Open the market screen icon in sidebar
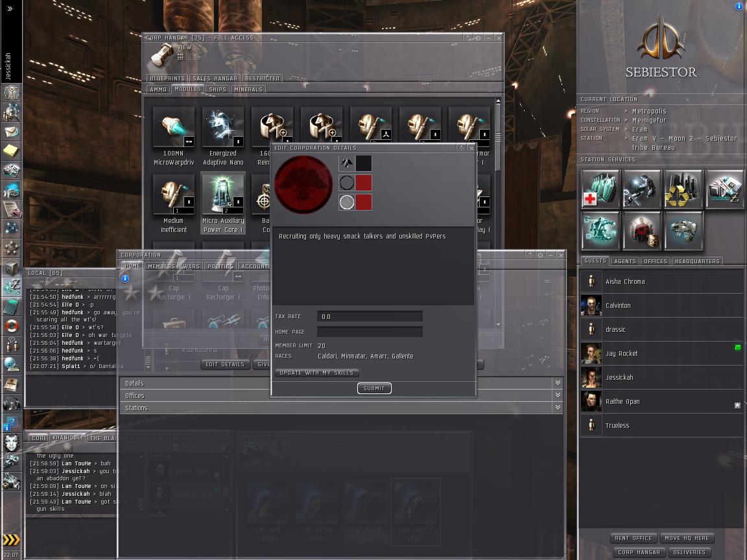Screen dimensions: 747x560 tap(12, 189)
